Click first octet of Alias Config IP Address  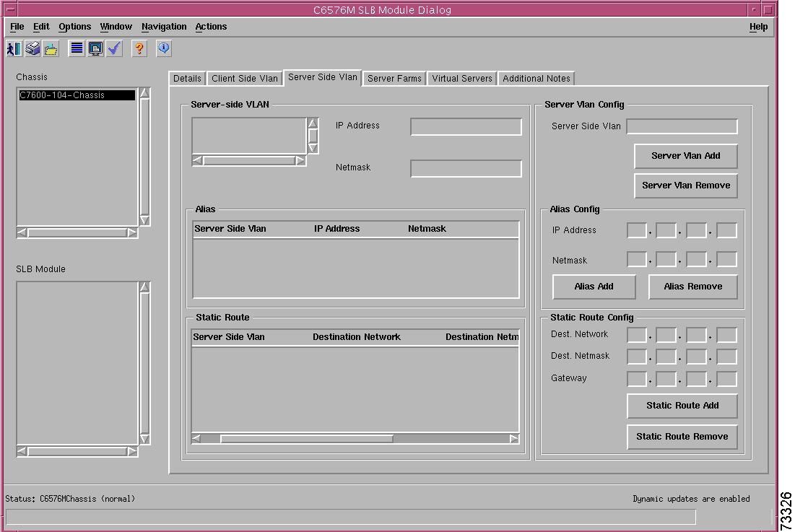coord(637,230)
